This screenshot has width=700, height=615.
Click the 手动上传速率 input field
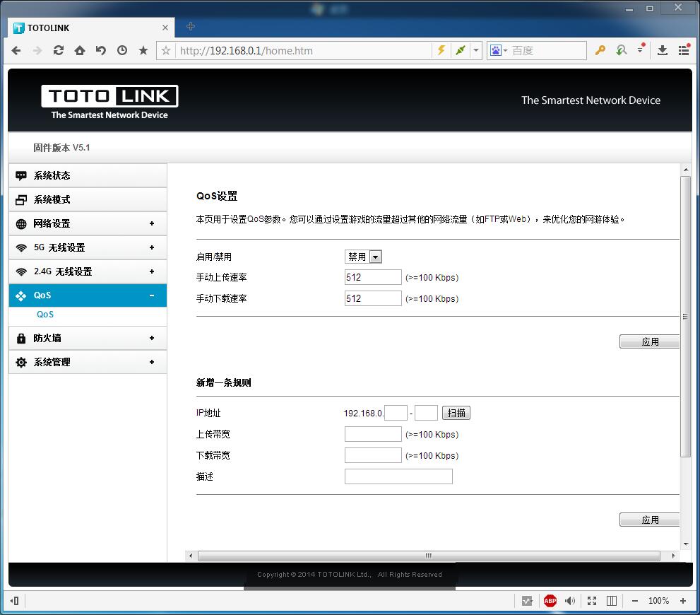pos(373,277)
